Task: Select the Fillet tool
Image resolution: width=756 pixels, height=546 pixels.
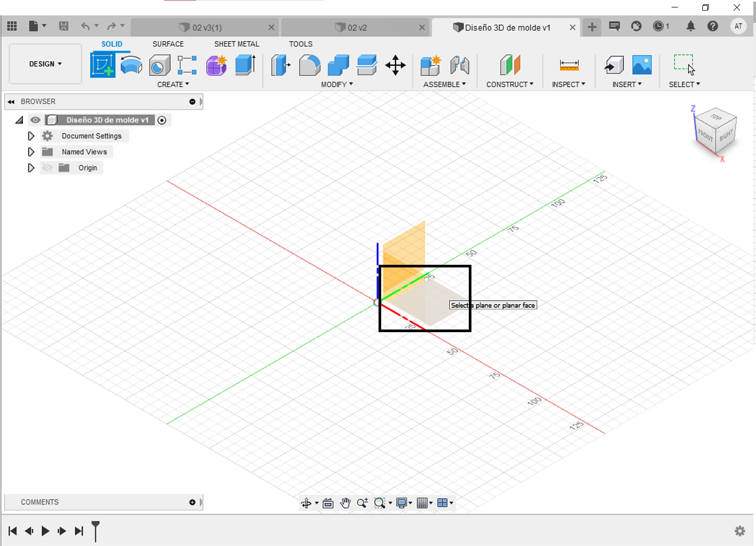Action: (310, 65)
